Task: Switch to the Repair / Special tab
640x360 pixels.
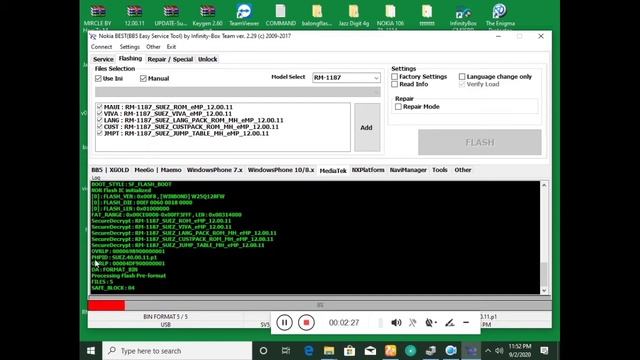Action: 170,59
